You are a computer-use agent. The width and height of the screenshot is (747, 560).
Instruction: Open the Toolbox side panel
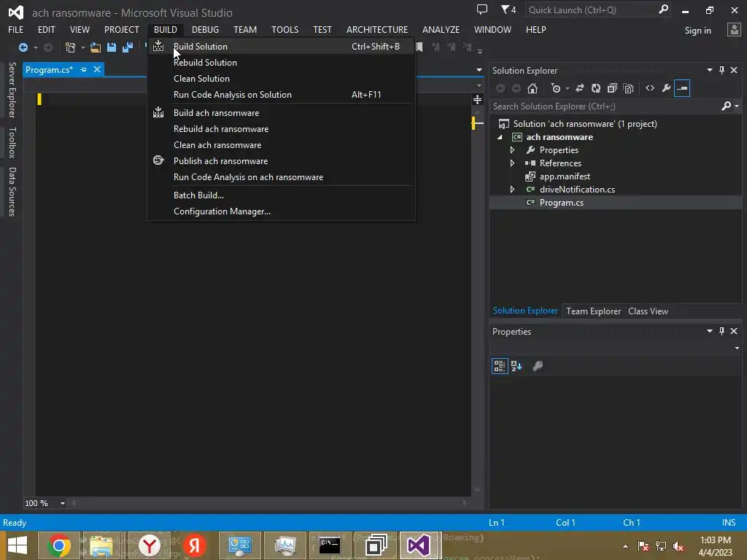[12, 142]
